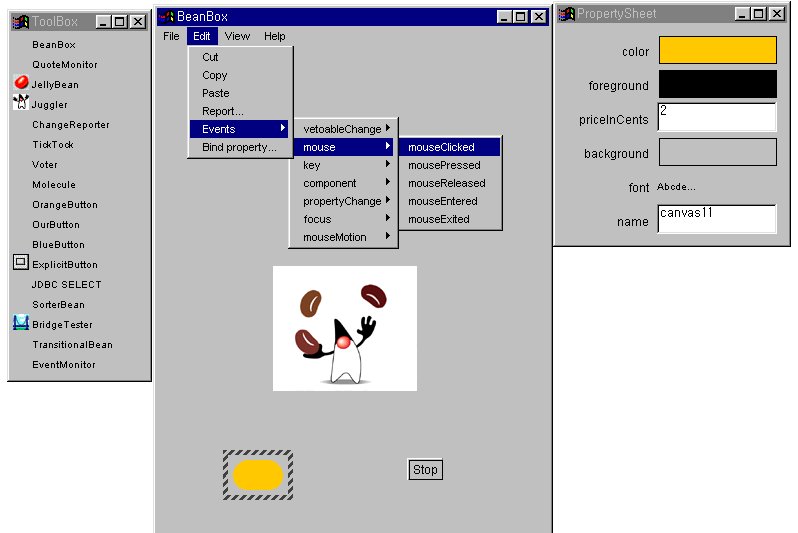The image size is (798, 533).
Task: Click the yellow color property swatch
Action: [718, 50]
